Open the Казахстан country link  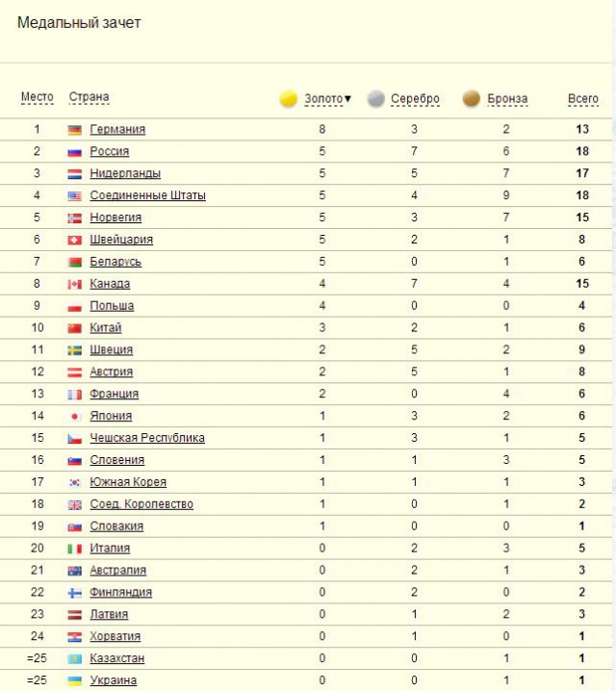117,658
